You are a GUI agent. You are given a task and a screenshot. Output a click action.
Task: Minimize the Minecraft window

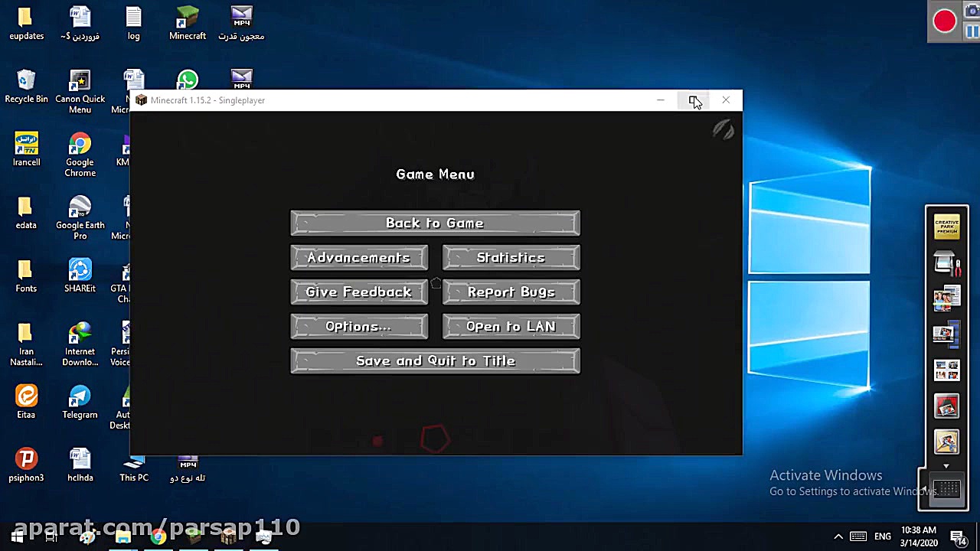coord(661,100)
